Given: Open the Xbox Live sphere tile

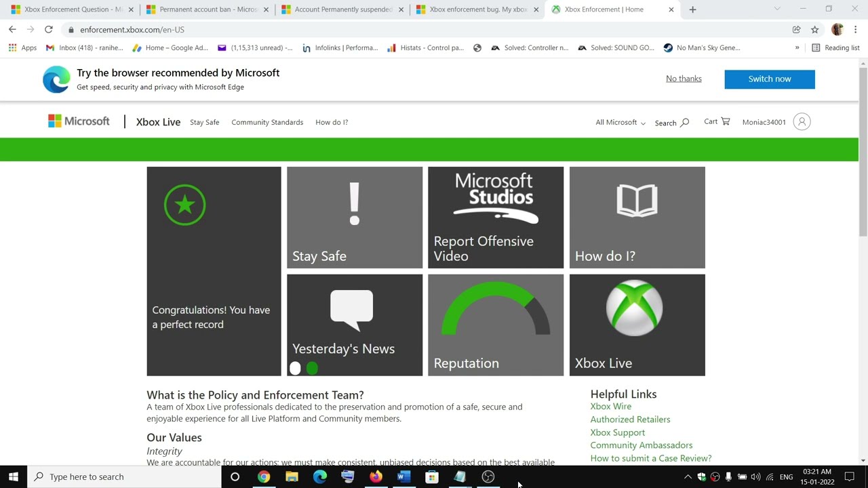Looking at the screenshot, I should coord(637,325).
